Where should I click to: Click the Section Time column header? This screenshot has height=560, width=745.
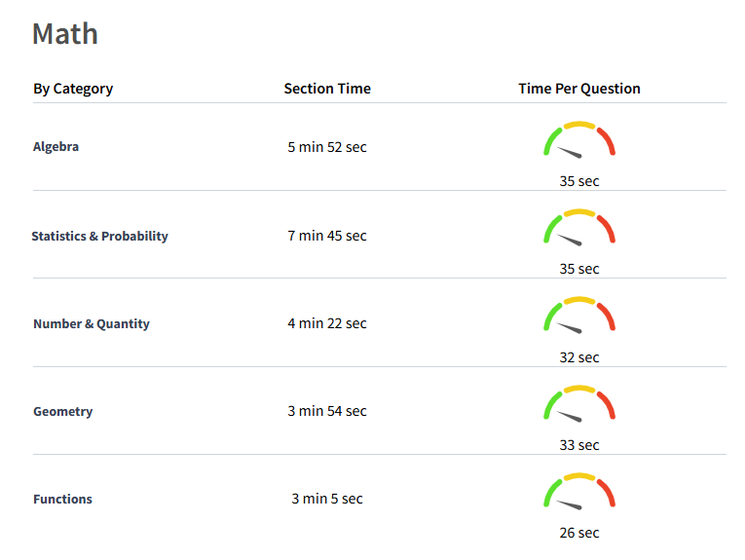(327, 89)
